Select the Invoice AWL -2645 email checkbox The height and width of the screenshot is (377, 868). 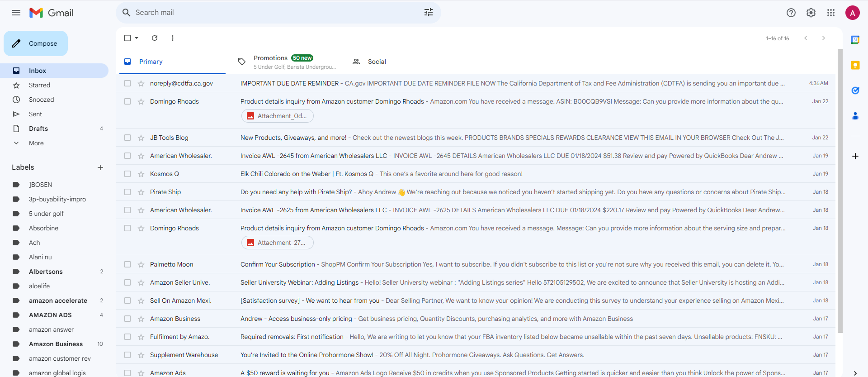coord(127,156)
